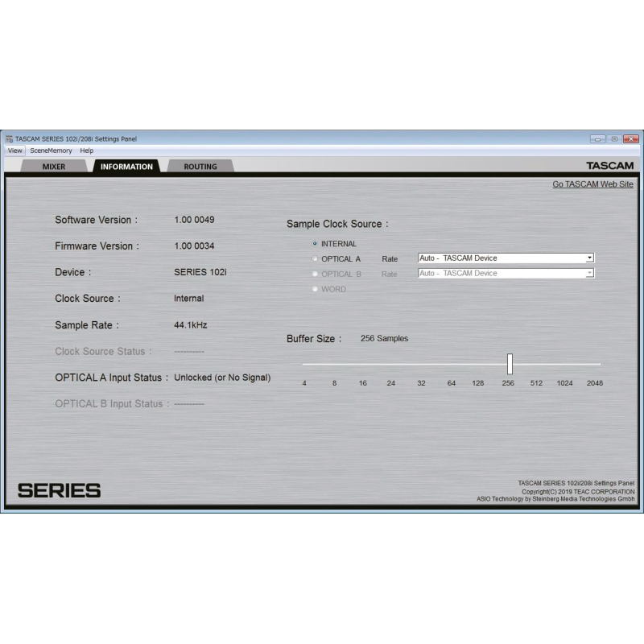Screen dimensions: 644x644
Task: Minimize the Settings Panel window
Action: click(x=597, y=138)
